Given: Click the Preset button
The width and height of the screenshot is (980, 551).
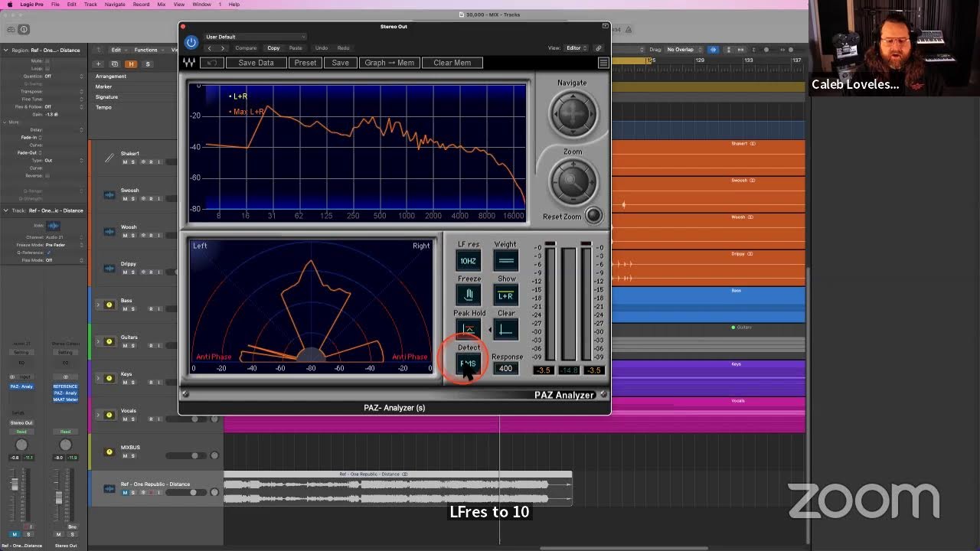Looking at the screenshot, I should tap(305, 63).
